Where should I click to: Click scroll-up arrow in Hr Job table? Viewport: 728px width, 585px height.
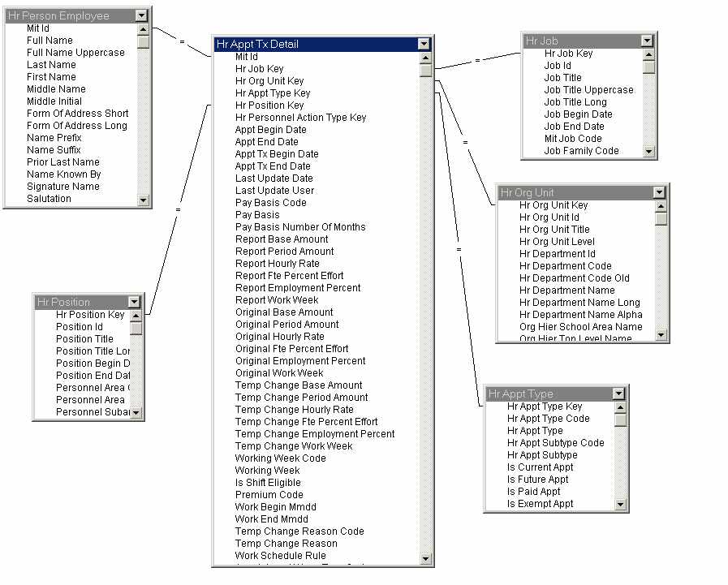(x=649, y=54)
